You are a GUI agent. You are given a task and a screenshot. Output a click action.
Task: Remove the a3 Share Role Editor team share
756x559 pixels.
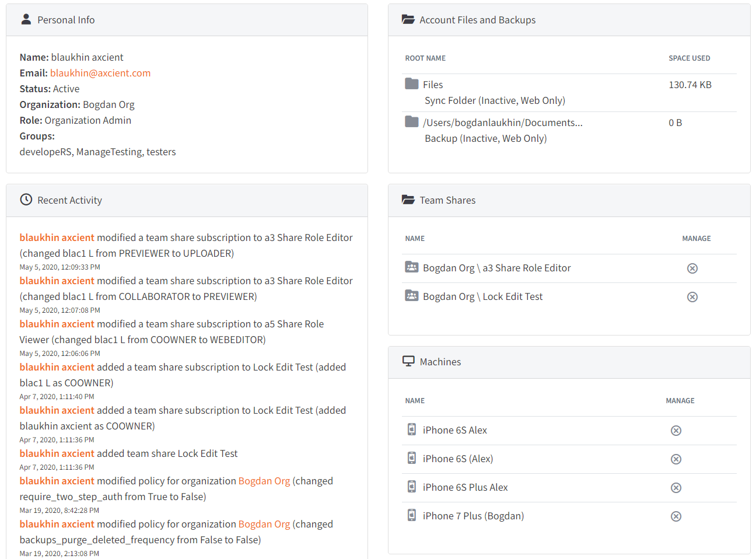tap(692, 268)
